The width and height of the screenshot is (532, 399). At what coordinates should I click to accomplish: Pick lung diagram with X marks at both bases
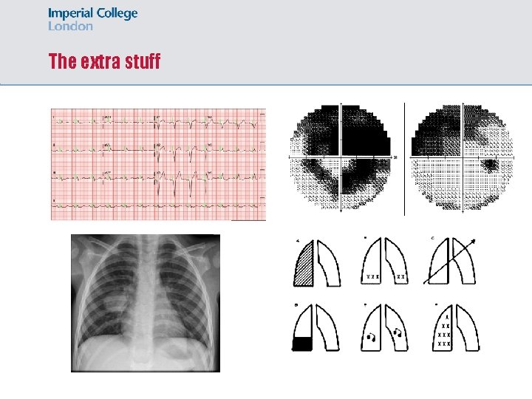coord(385,261)
